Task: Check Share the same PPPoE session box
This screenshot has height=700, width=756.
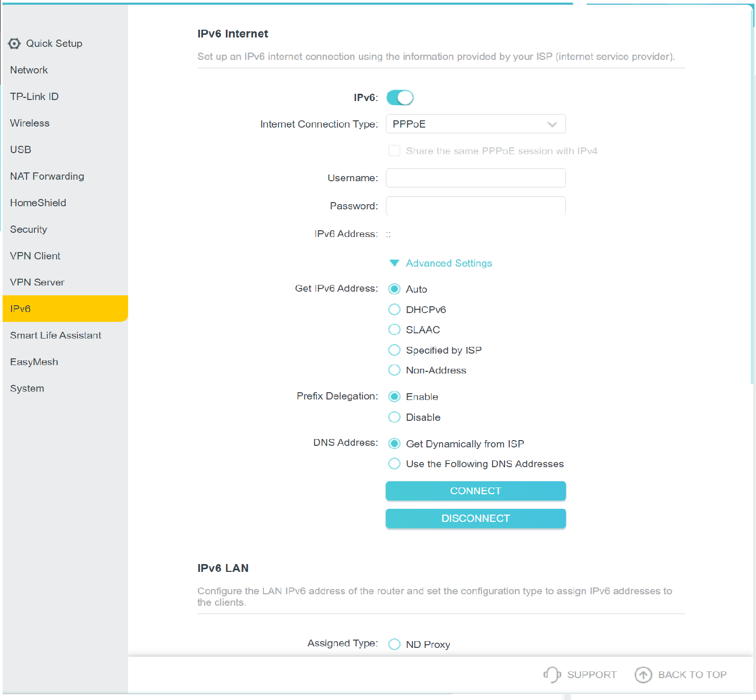Action: point(395,151)
